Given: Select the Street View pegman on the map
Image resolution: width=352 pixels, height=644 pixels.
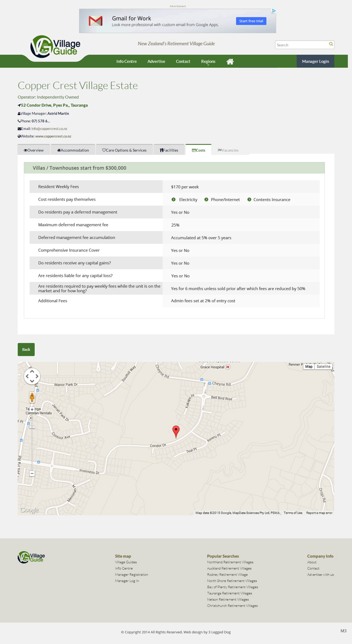Looking at the screenshot, I should [x=32, y=398].
